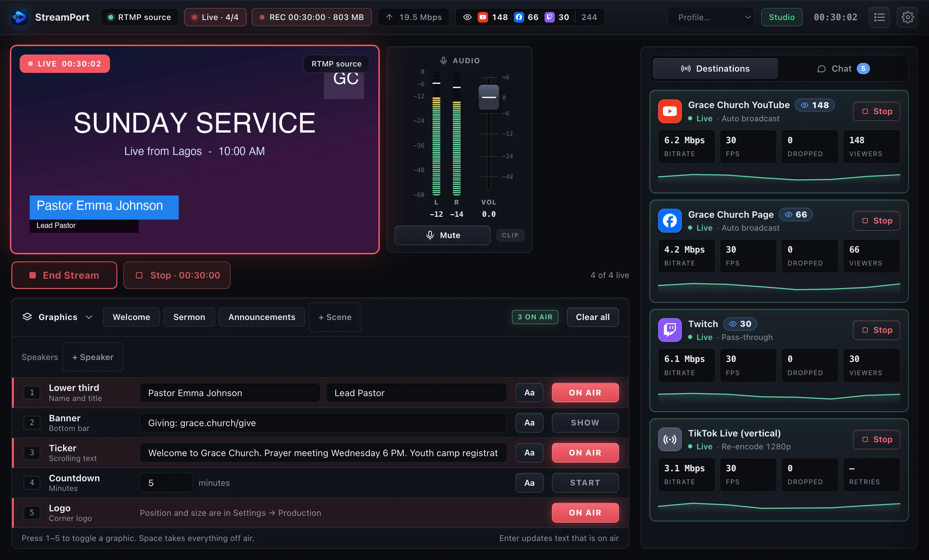Viewport: 929px width, 560px height.
Task: Click the Countdown minutes input field
Action: coord(166,483)
